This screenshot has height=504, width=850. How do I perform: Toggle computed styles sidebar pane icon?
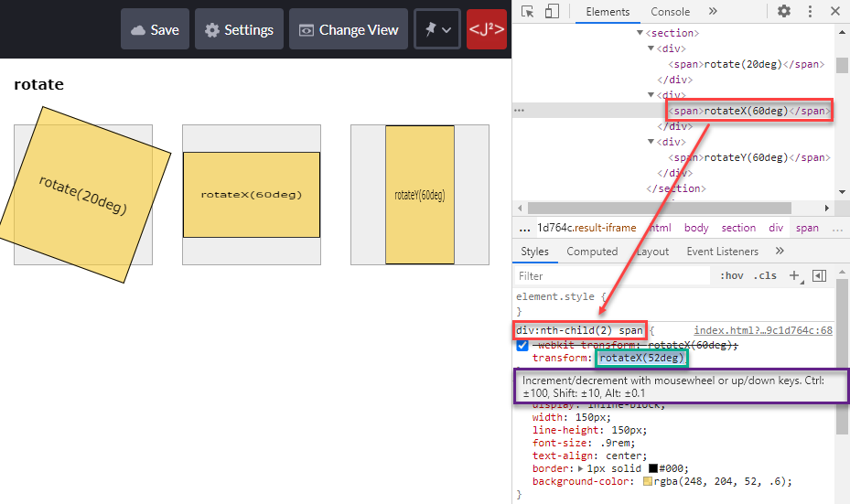(820, 276)
